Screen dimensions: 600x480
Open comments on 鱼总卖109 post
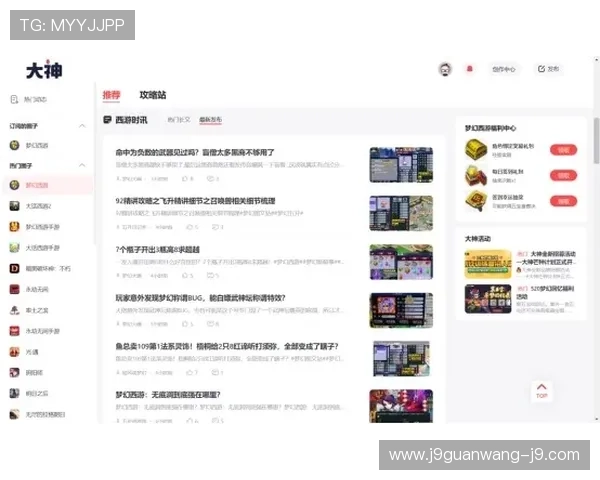pyautogui.click(x=217, y=372)
